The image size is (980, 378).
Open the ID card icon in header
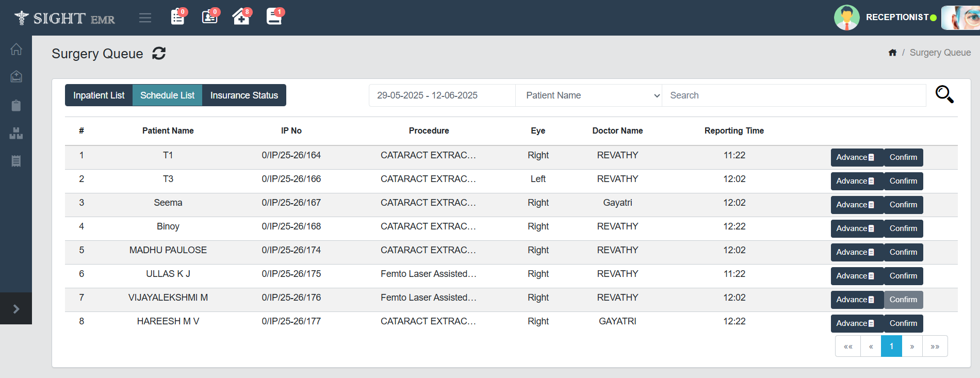pos(209,17)
